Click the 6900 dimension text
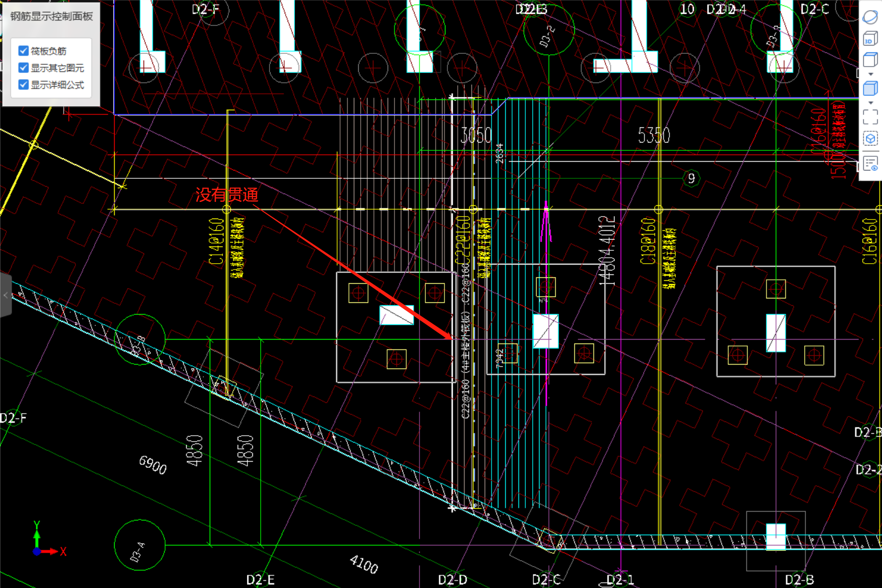This screenshot has width=882, height=588. 153,465
